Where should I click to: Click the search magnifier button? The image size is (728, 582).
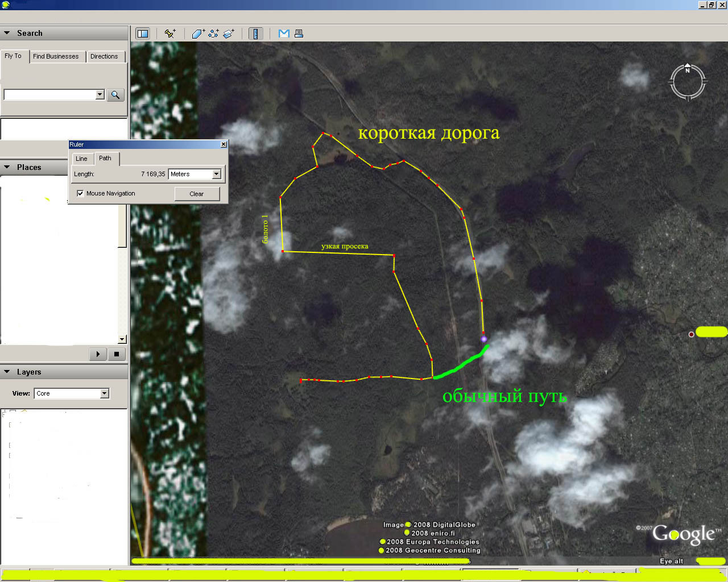click(x=115, y=95)
